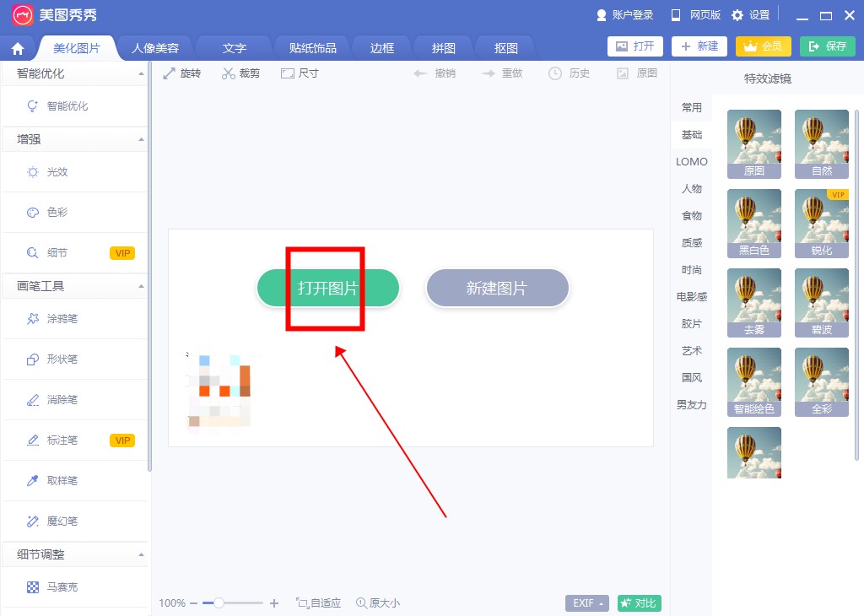
Task: Select 常用 filter category
Action: click(x=692, y=107)
